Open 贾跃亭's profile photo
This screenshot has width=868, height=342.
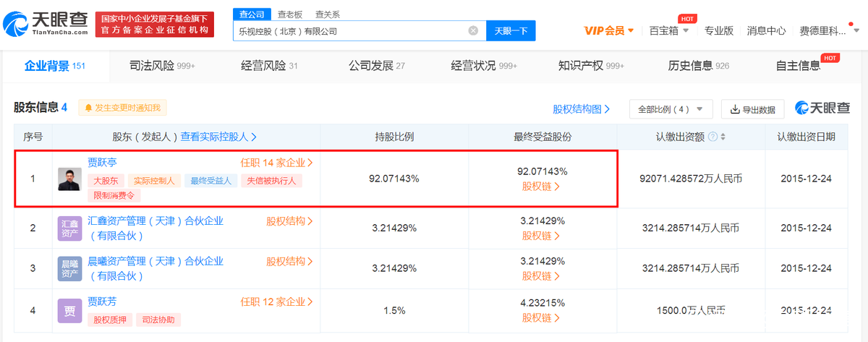tap(69, 179)
